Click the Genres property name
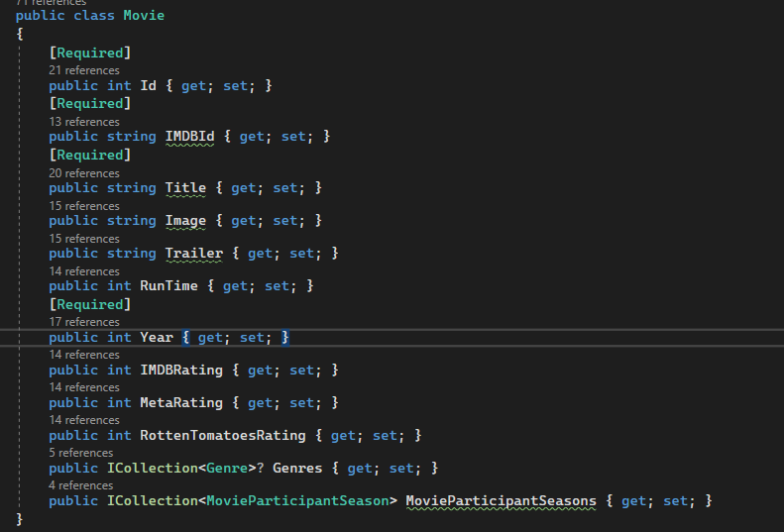Screen dimensions: 784x532 point(297,468)
